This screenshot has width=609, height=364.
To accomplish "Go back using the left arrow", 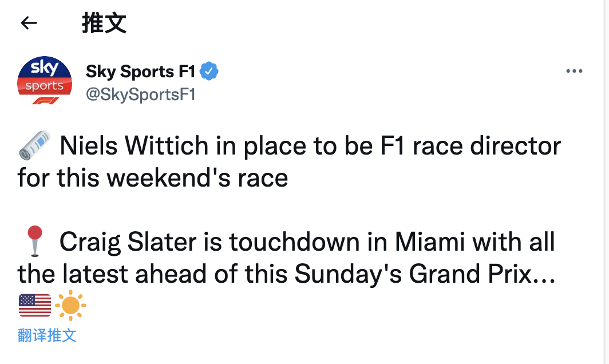I will (29, 23).
